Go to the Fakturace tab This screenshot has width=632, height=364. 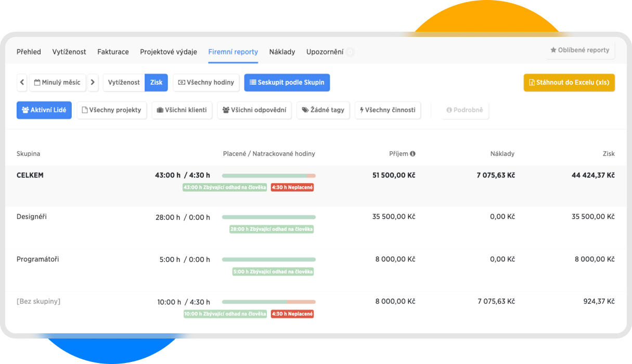pos(113,52)
